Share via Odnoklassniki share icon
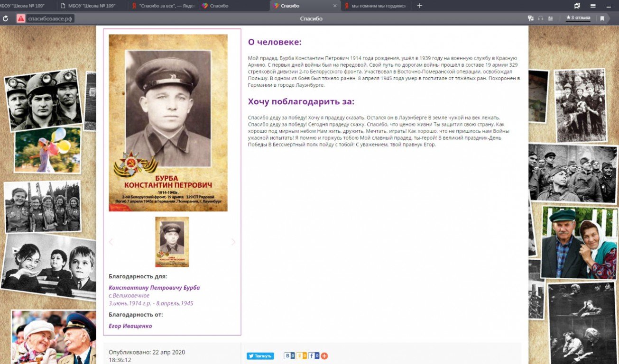Image resolution: width=619 pixels, height=364 pixels. pyautogui.click(x=302, y=356)
